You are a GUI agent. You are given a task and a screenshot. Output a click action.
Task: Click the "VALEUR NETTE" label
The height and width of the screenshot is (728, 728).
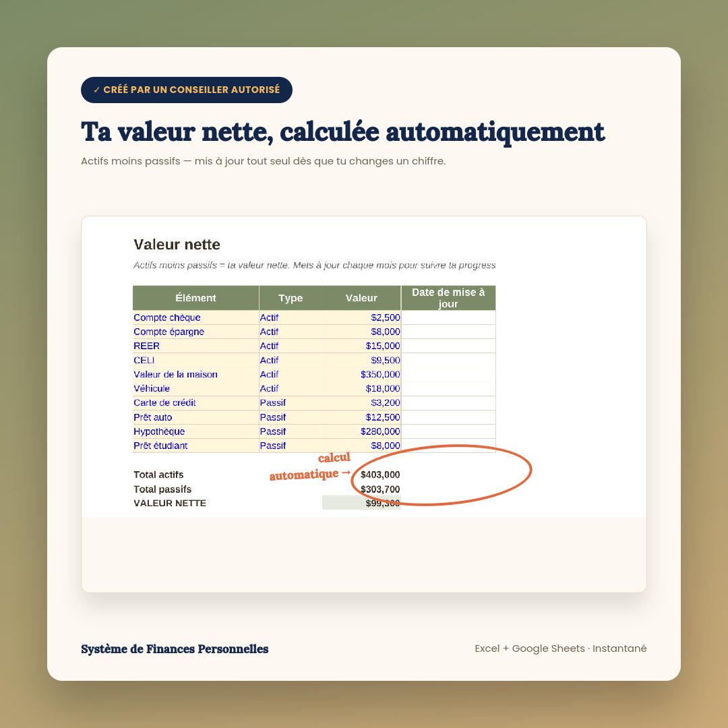coord(169,504)
